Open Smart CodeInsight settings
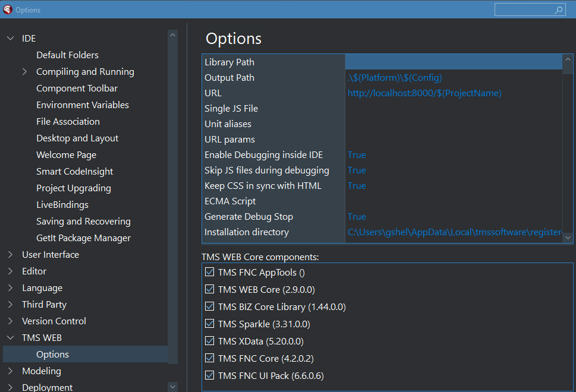The height and width of the screenshot is (392, 576). click(74, 172)
